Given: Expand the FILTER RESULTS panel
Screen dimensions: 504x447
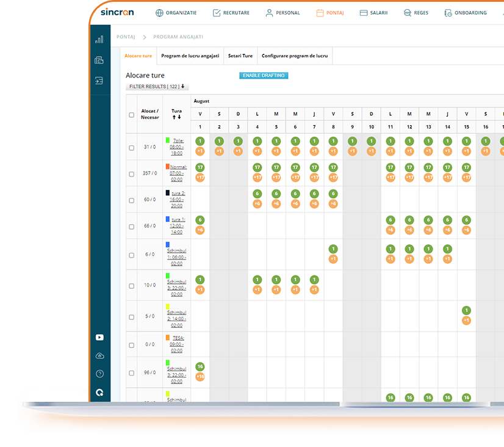Looking at the screenshot, I should [x=156, y=86].
